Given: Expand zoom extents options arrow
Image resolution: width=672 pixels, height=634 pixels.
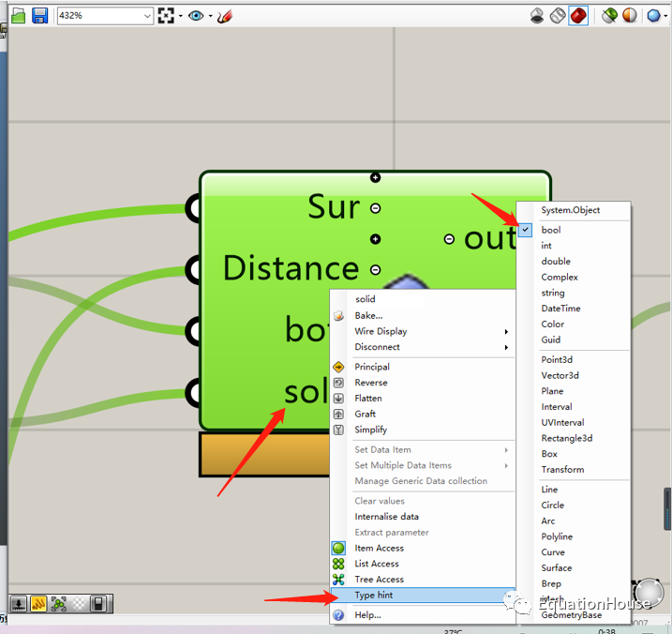Looking at the screenshot, I should pos(181,16).
